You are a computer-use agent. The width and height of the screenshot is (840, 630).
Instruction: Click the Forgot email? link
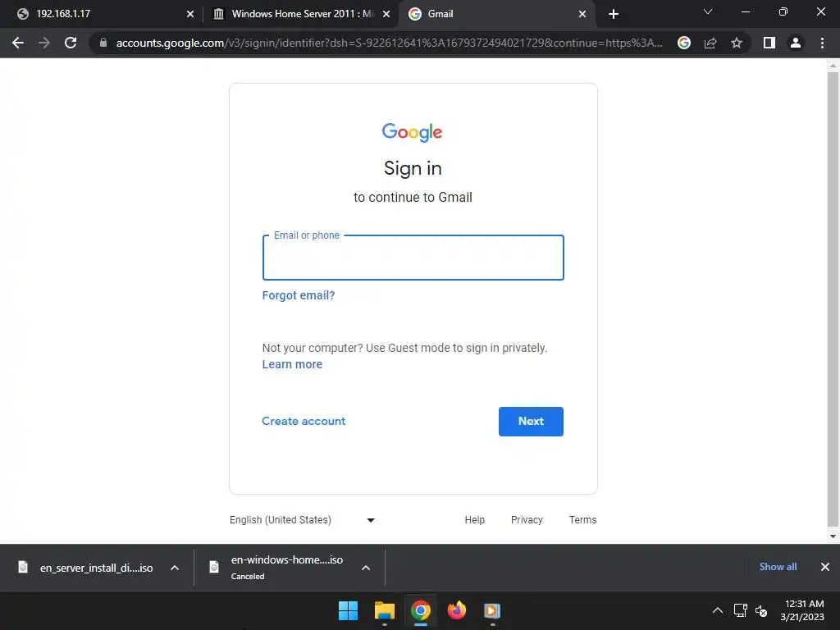299,295
